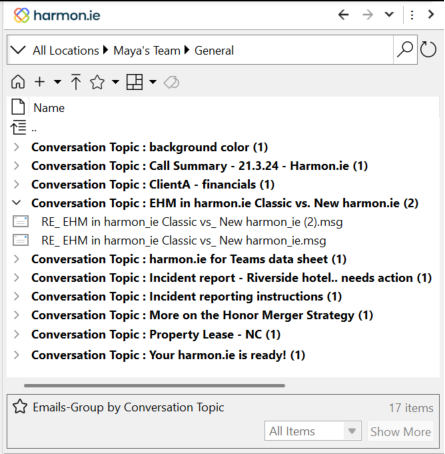Image resolution: width=445 pixels, height=454 pixels.
Task: Click email icon of the (2).msg file
Action: [20, 221]
